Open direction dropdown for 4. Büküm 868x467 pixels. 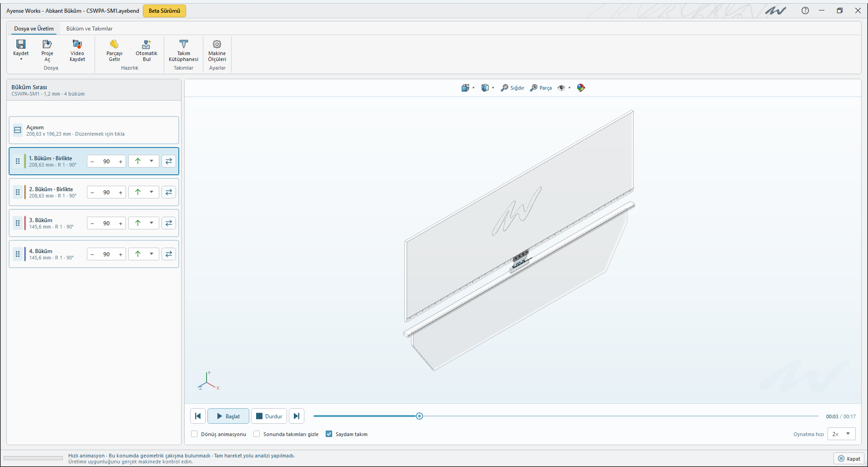pos(151,254)
